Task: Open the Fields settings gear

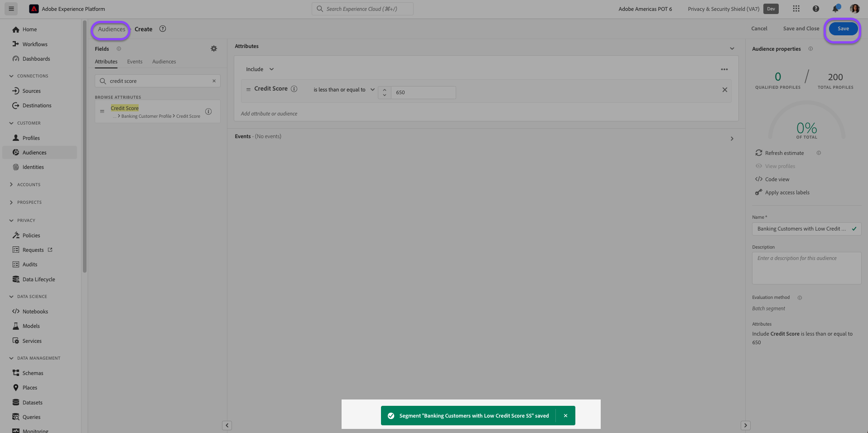Action: (x=214, y=48)
